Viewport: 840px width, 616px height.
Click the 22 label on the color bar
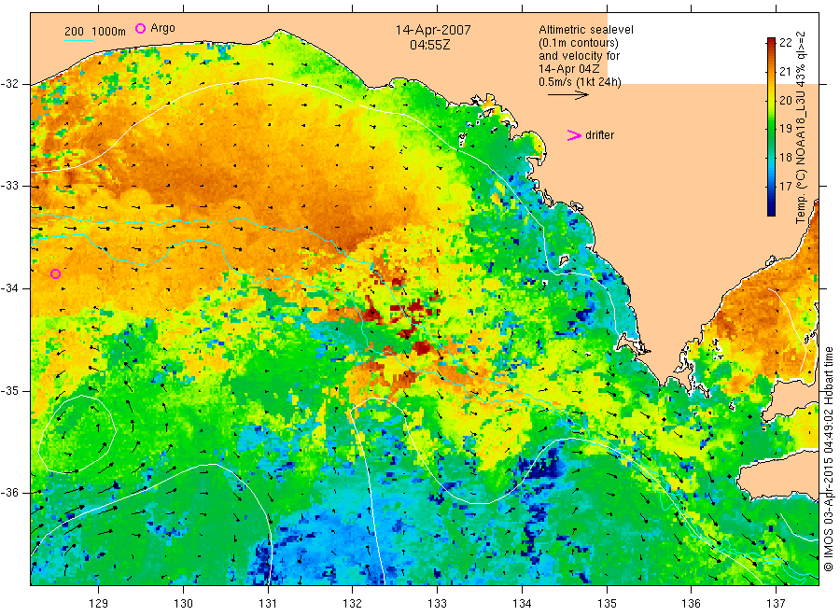click(x=785, y=43)
